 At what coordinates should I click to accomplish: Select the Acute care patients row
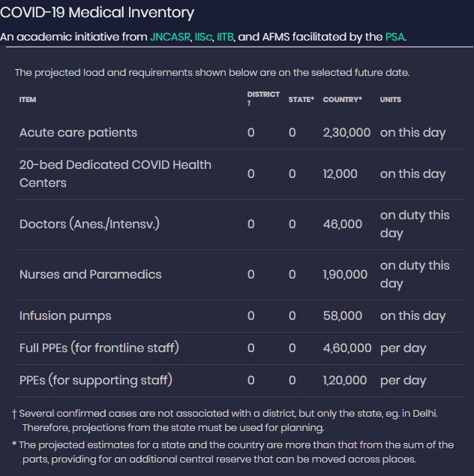point(79,133)
